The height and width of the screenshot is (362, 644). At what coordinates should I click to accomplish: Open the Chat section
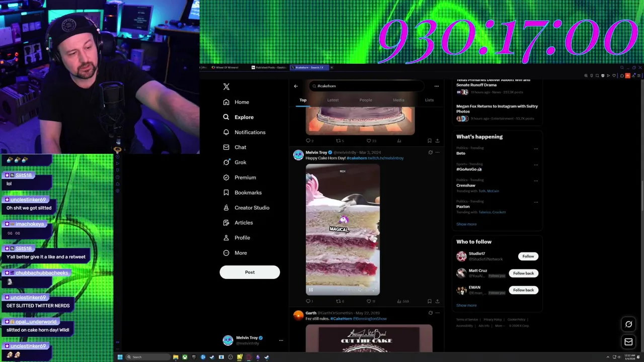tap(234, 147)
